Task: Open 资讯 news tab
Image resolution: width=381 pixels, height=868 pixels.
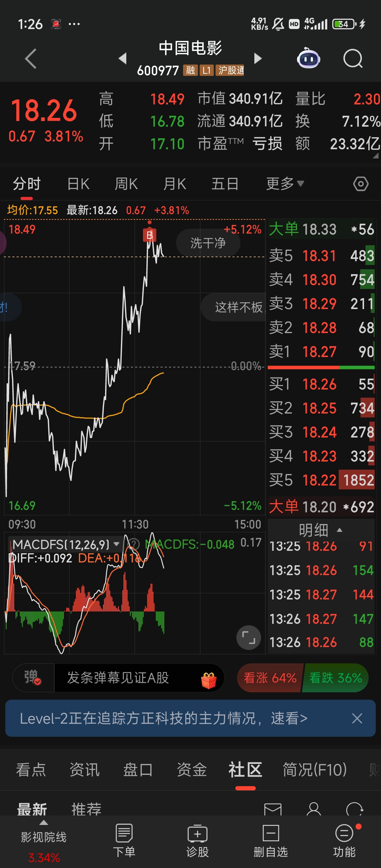Action: pyautogui.click(x=85, y=770)
